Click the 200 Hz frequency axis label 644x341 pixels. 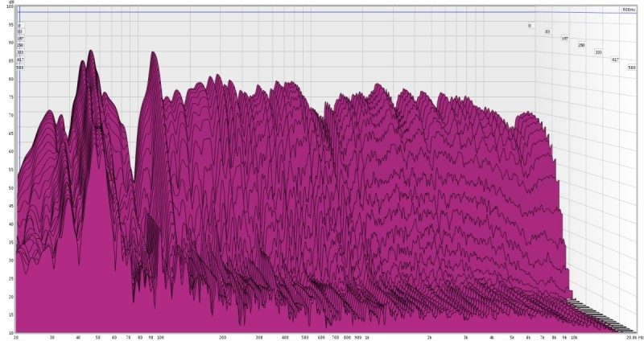click(222, 337)
